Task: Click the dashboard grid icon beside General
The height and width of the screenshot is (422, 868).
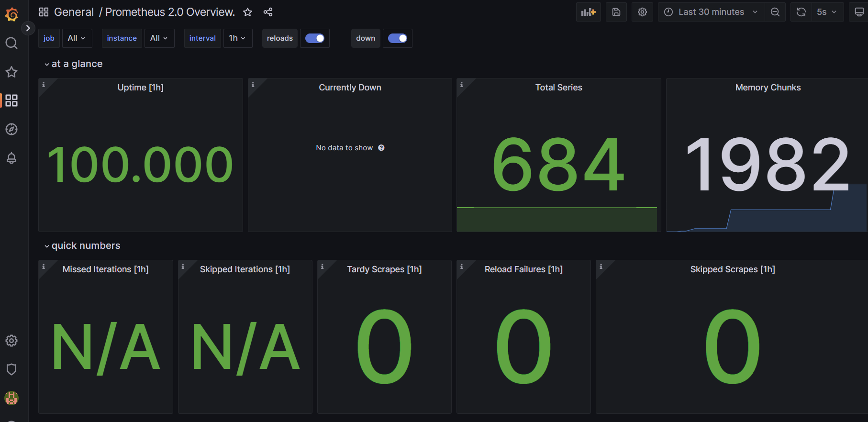Action: tap(44, 12)
